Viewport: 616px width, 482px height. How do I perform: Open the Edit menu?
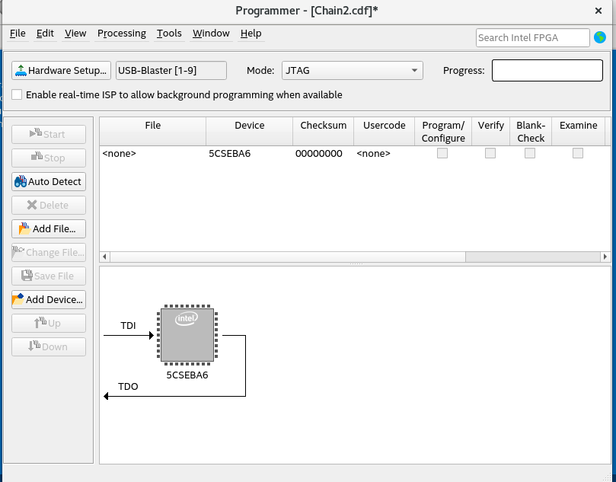pyautogui.click(x=45, y=33)
